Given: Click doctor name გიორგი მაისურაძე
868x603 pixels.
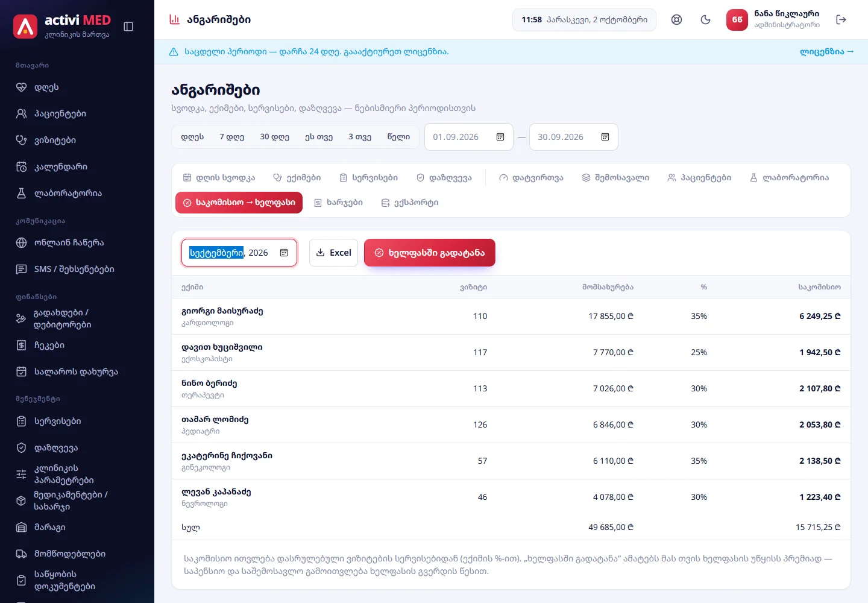Looking at the screenshot, I should [222, 311].
